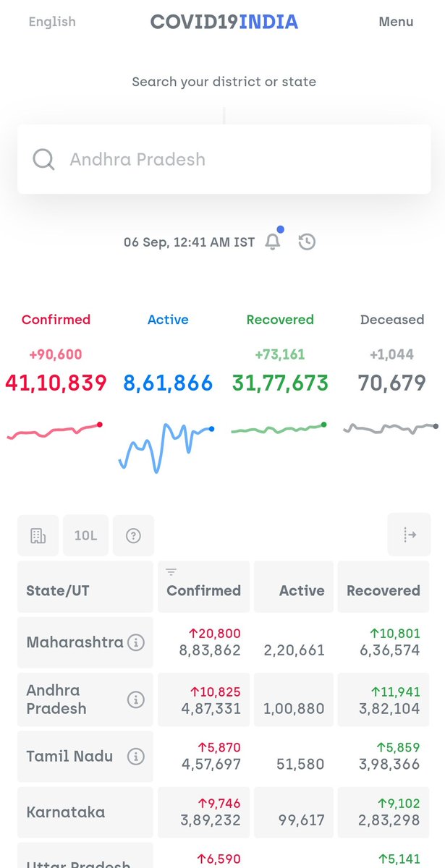Open the Tamil Nadu row
The height and width of the screenshot is (868, 445).
(223, 757)
